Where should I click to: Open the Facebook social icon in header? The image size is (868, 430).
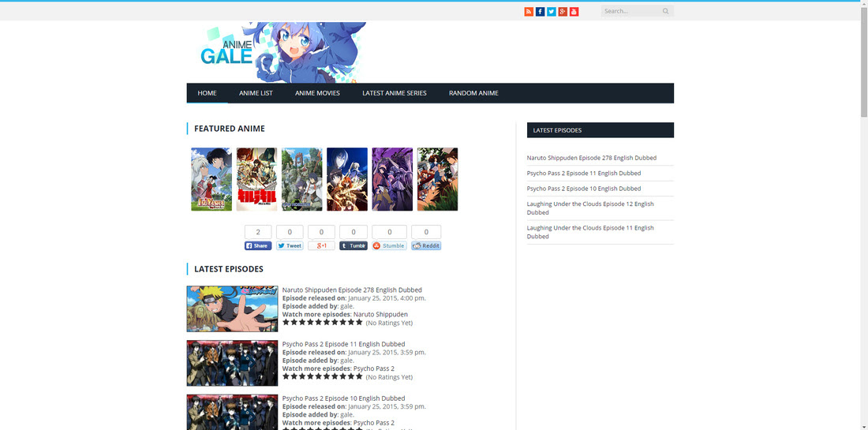point(541,12)
